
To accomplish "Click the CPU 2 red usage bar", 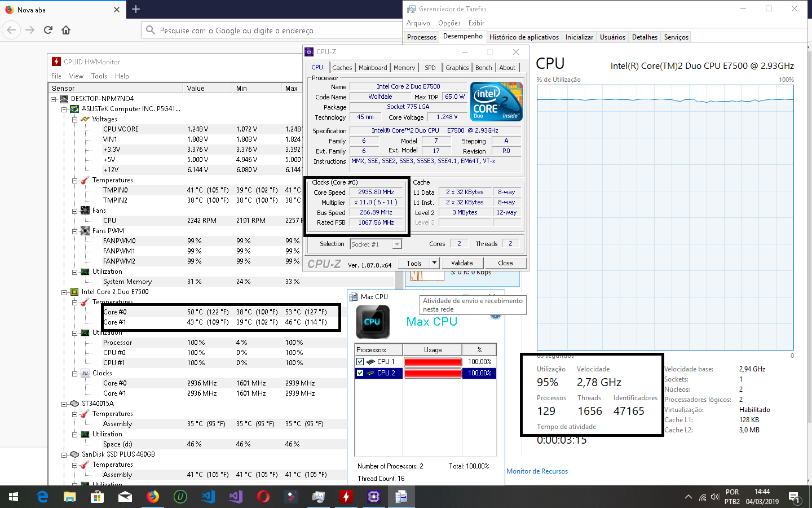I will click(433, 373).
